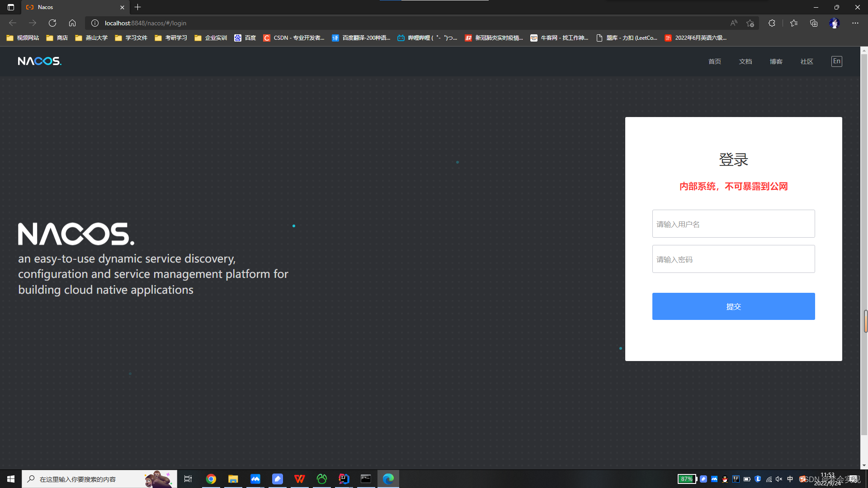Open the browser profile avatar
The image size is (868, 488).
pyautogui.click(x=834, y=23)
